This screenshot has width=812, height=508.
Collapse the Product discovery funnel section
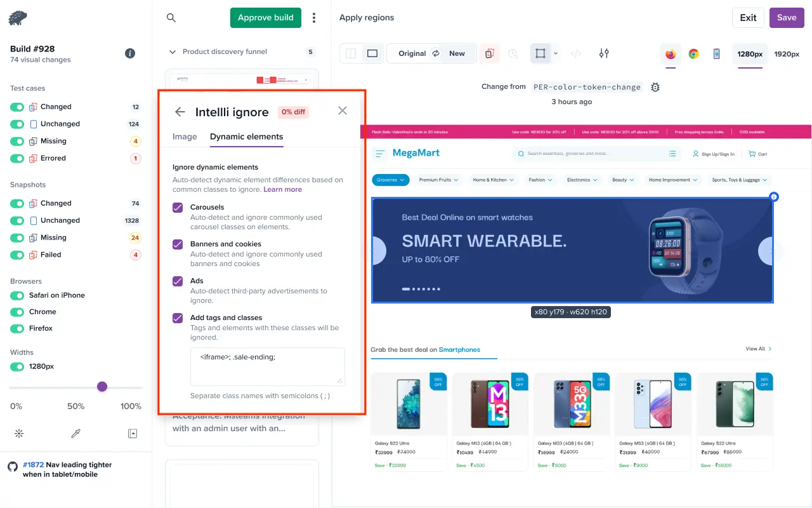point(173,51)
